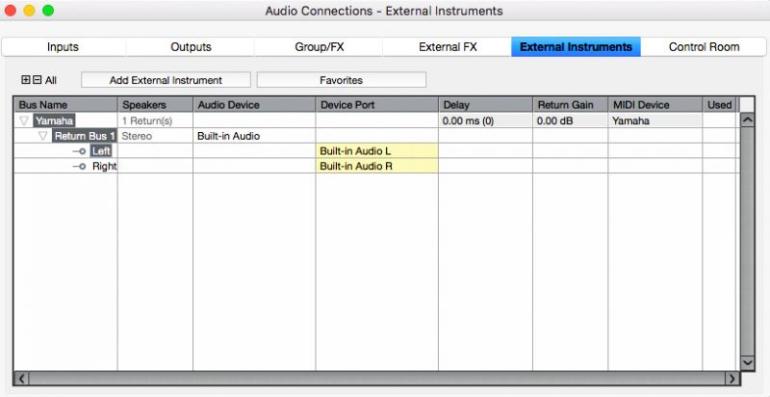Click the vertical scrollbar up arrow
The height and width of the screenshot is (397, 770).
(747, 120)
